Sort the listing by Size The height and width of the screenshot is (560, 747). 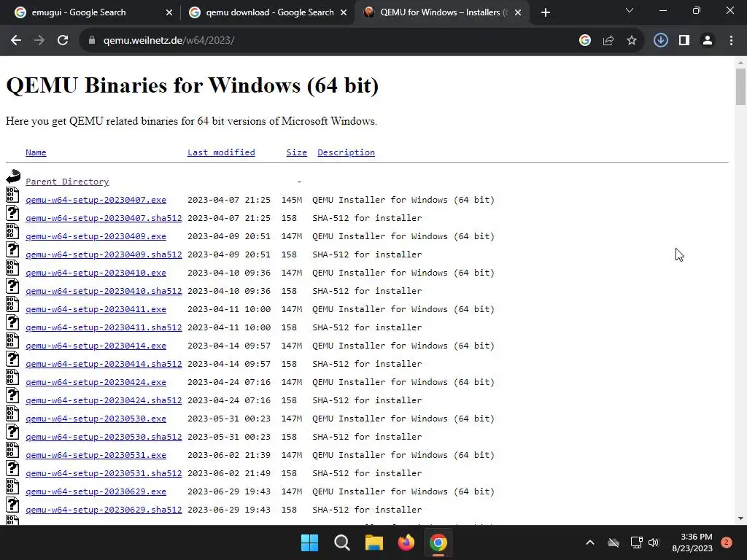tap(296, 152)
